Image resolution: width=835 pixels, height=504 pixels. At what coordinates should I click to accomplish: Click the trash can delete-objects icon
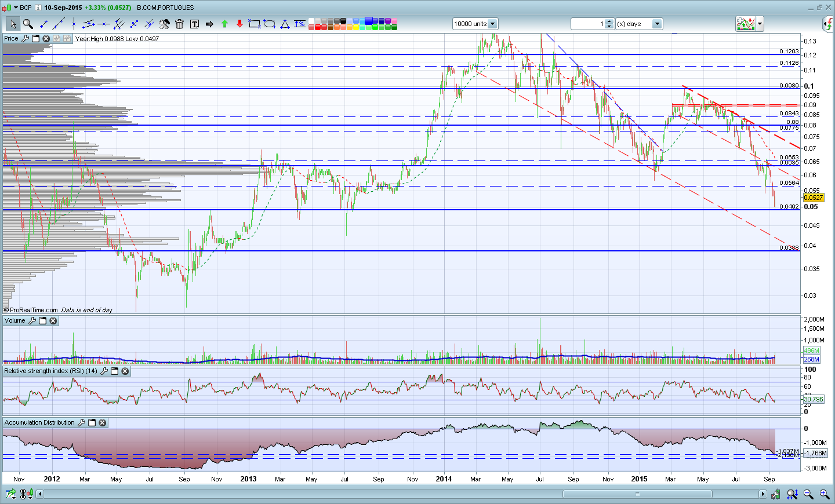(179, 24)
